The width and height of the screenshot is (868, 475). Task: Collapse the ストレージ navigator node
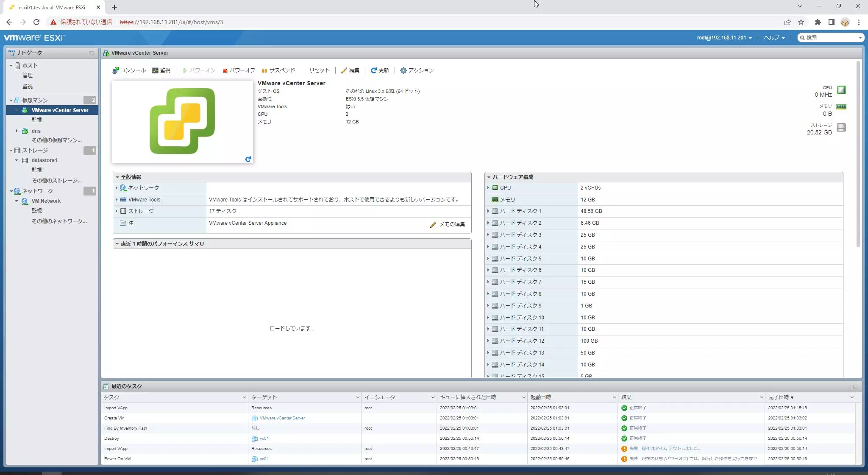tap(11, 151)
